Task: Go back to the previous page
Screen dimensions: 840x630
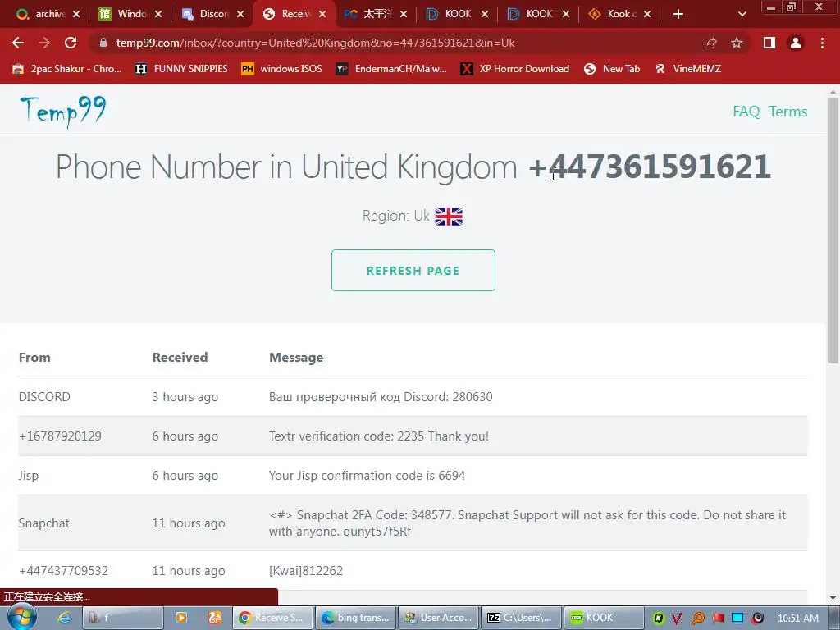Action: (18, 43)
